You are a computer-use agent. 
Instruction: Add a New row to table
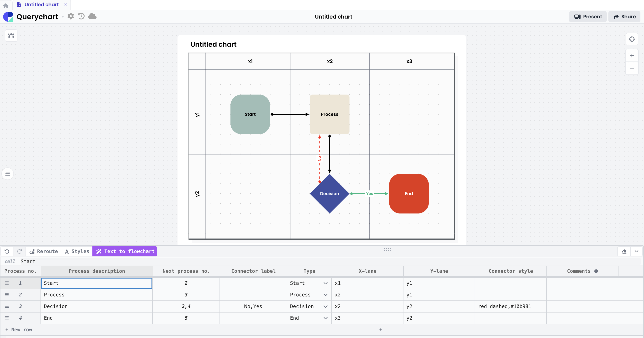[x=19, y=330]
